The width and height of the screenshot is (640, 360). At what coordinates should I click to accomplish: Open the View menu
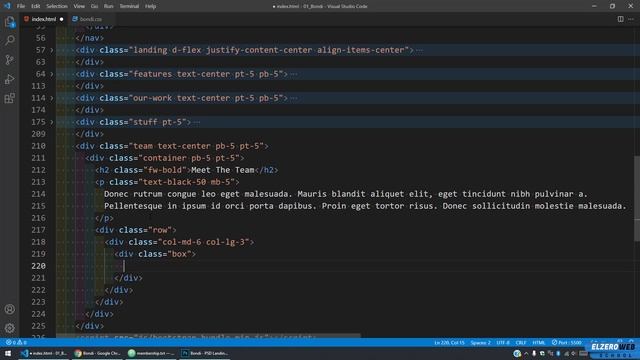coord(79,6)
